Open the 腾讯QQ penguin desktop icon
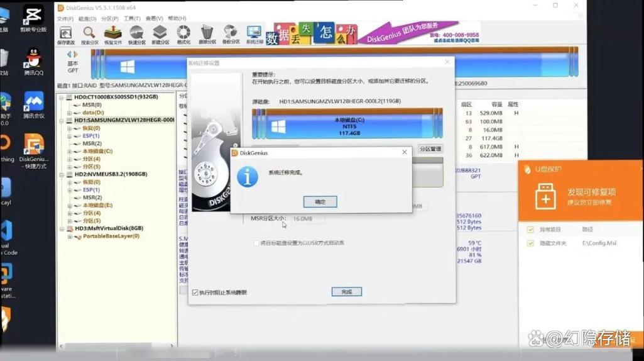 (x=33, y=62)
